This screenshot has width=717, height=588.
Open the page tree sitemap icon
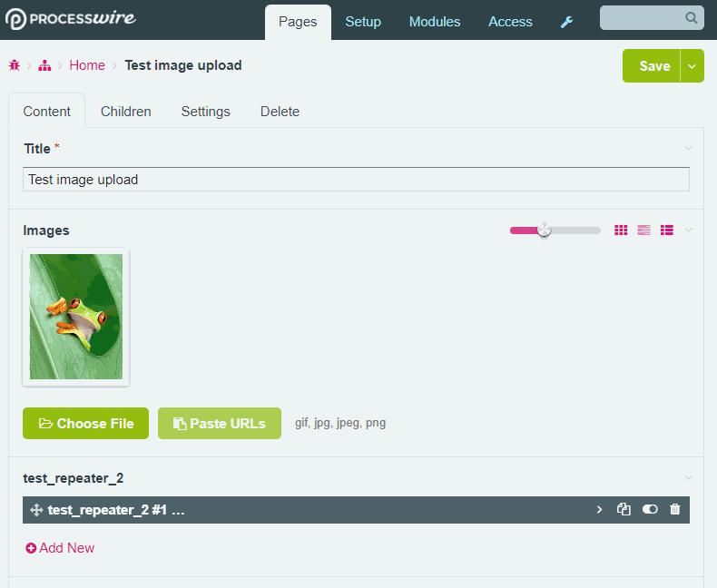tap(44, 65)
